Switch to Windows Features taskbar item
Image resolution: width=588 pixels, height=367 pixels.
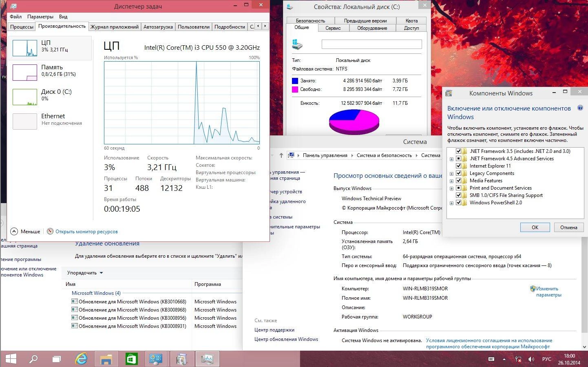coord(181,359)
